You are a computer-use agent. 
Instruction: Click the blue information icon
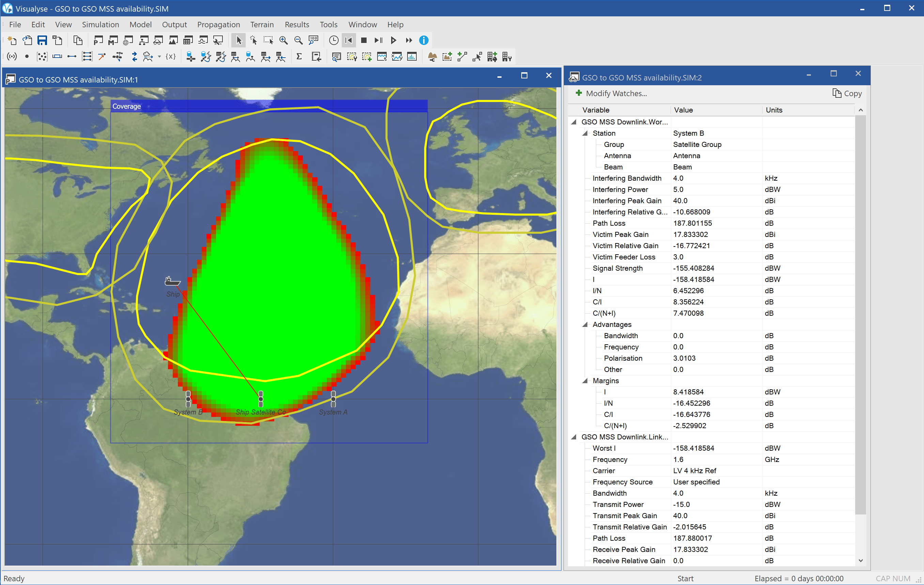pyautogui.click(x=423, y=40)
